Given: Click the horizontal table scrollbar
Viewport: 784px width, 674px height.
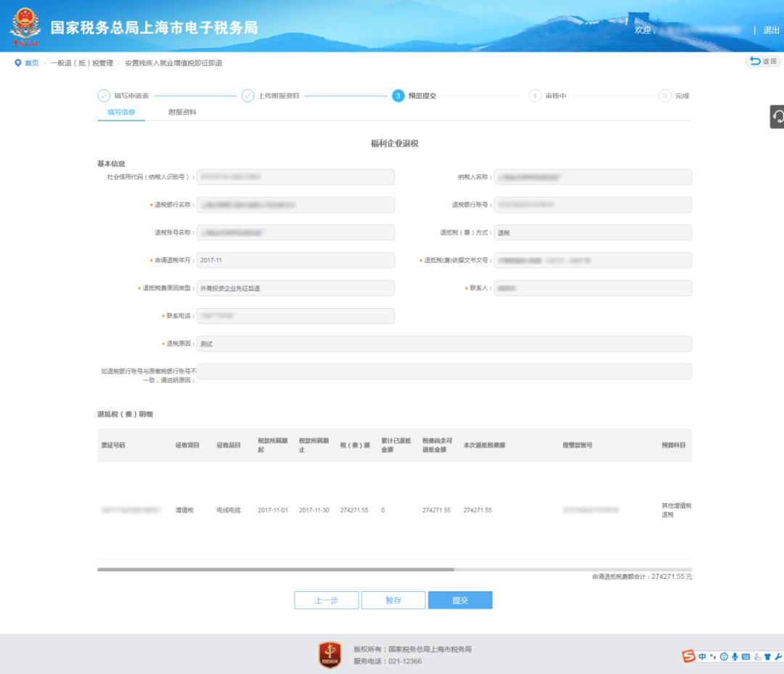Looking at the screenshot, I should [x=276, y=569].
